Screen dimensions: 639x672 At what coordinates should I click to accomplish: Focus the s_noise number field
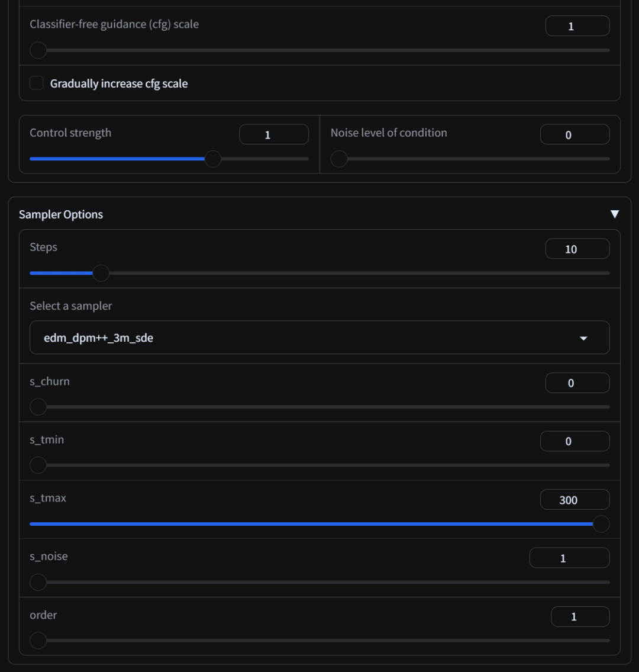tap(569, 558)
